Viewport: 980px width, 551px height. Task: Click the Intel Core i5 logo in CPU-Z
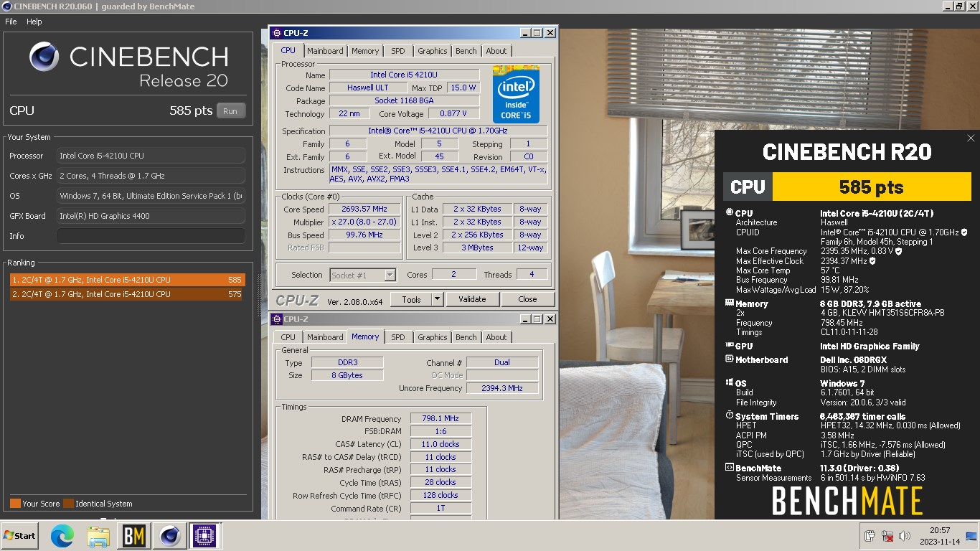516,94
